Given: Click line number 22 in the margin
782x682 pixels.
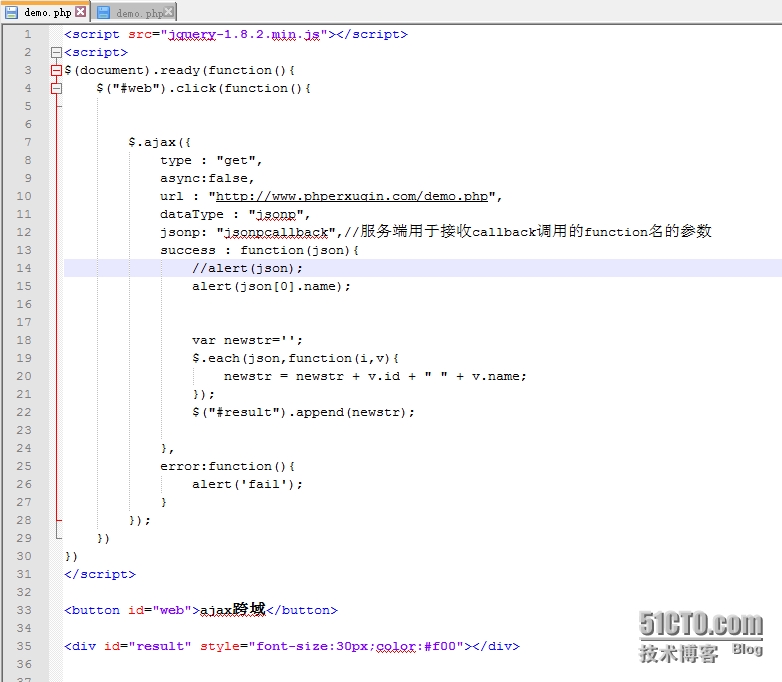Looking at the screenshot, I should (x=24, y=412).
